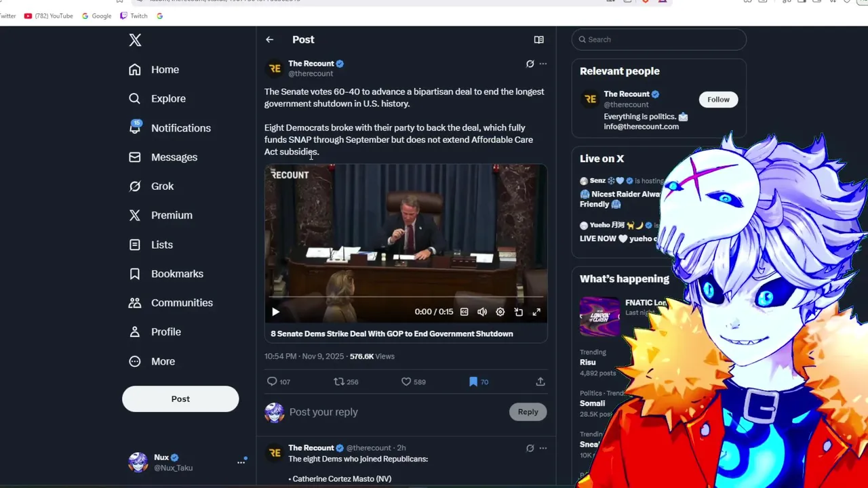This screenshot has width=868, height=488.
Task: Click the Reply button
Action: (x=528, y=412)
